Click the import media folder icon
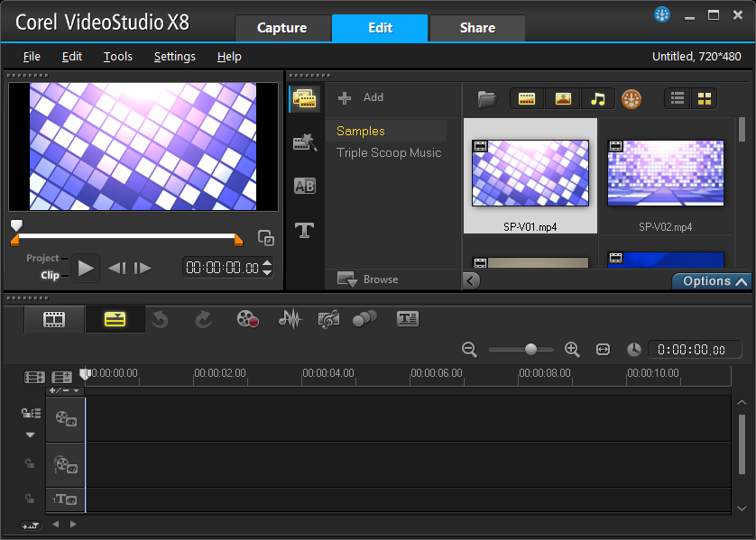Image resolution: width=756 pixels, height=540 pixels. pyautogui.click(x=487, y=99)
